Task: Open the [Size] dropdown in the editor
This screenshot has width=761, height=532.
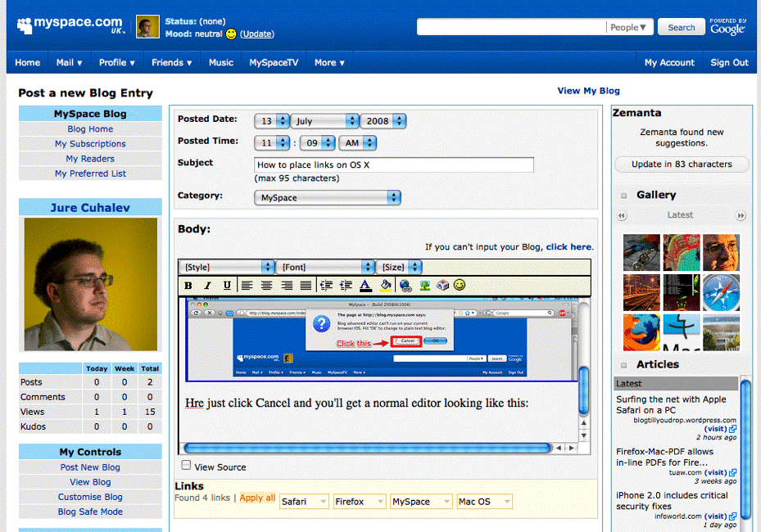Action: [x=399, y=267]
